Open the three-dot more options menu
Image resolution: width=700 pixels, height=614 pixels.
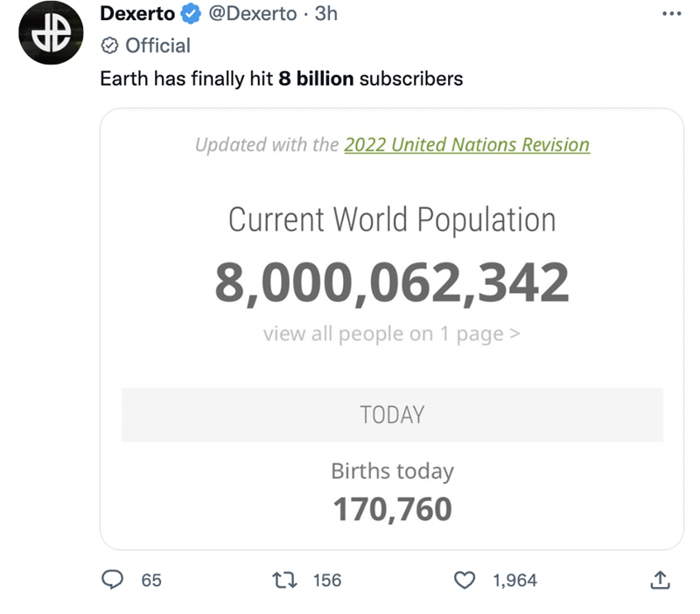point(670,14)
